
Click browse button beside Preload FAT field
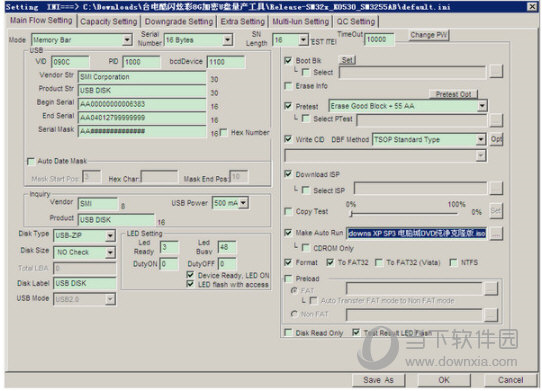click(x=491, y=289)
